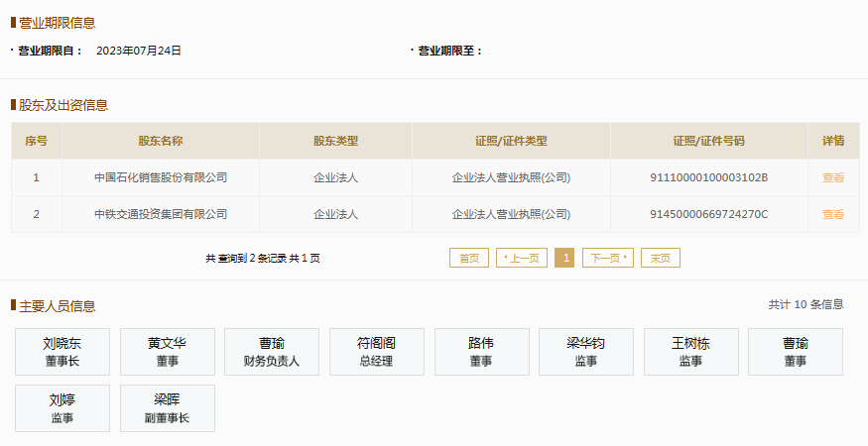Screen dimensions: 868x446
Task: Click sequence number 2 in shareholder table
Action: 36,214
